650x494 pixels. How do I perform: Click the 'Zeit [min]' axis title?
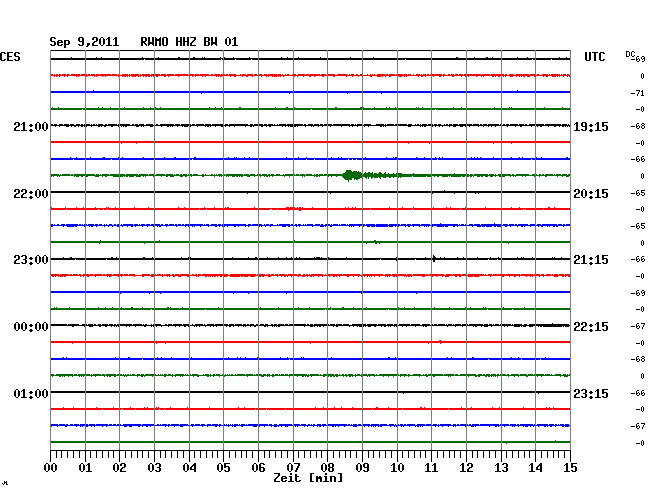(308, 478)
